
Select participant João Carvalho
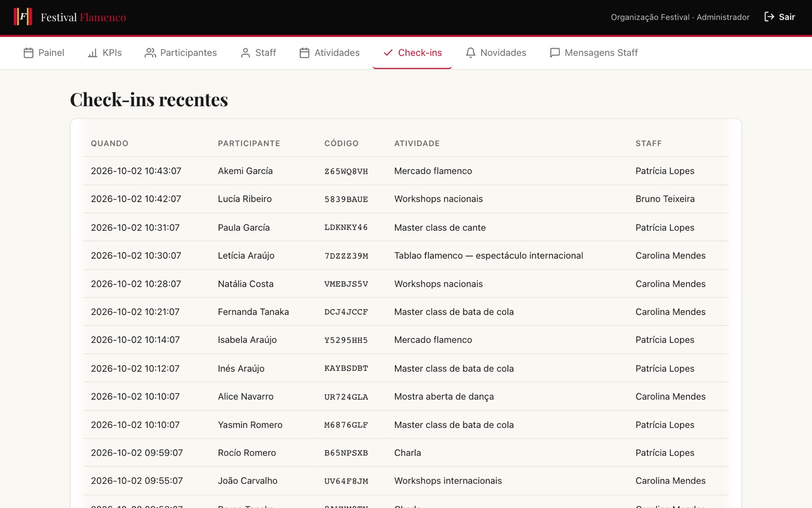pyautogui.click(x=248, y=481)
